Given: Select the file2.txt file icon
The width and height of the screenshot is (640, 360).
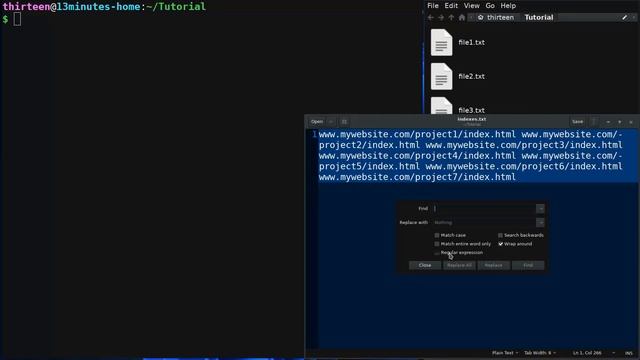Looking at the screenshot, I should pos(441,76).
